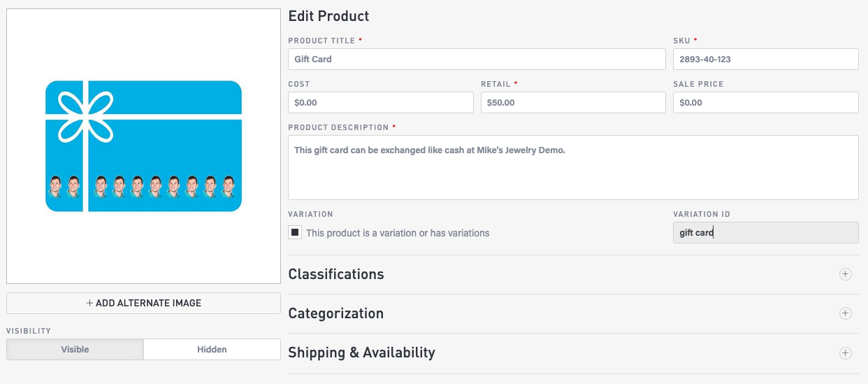Viewport: 868px width, 384px height.
Task: Set visibility to Hidden
Action: 212,350
